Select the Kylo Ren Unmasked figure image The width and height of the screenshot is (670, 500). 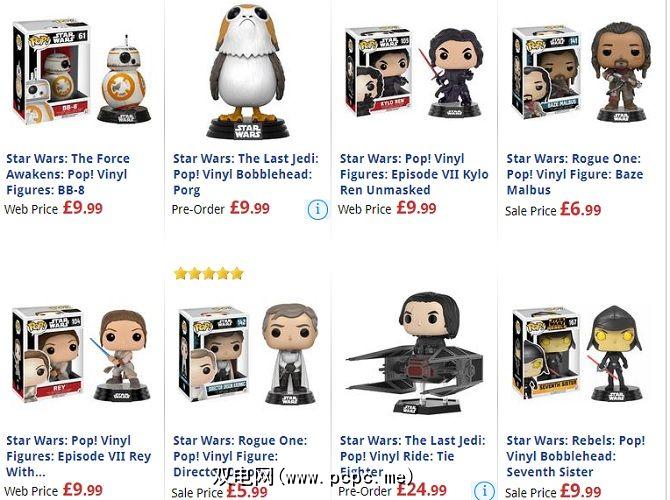(415, 72)
